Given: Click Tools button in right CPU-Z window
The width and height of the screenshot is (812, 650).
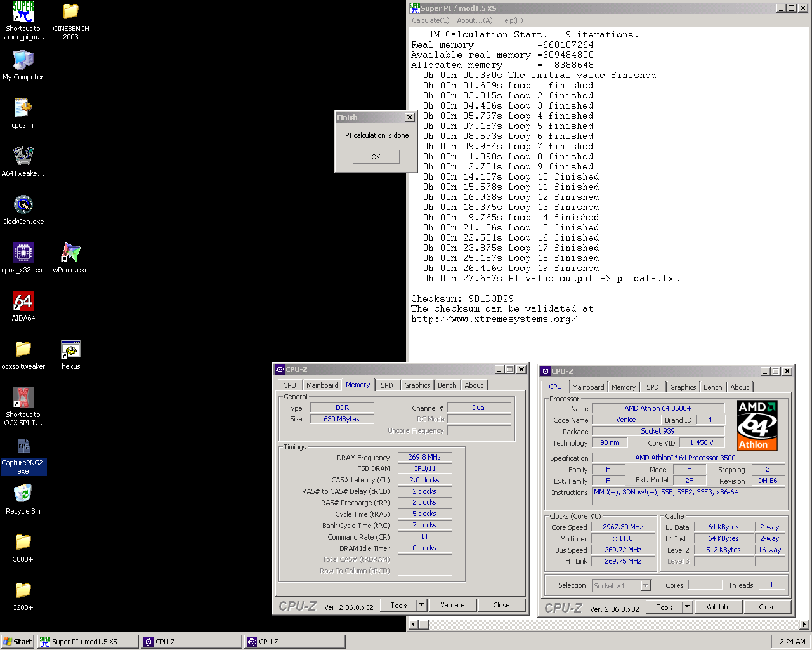Looking at the screenshot, I should point(664,607).
